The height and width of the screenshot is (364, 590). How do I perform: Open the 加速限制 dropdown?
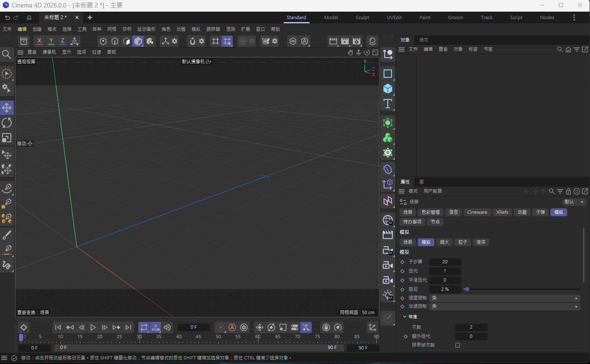(x=504, y=307)
